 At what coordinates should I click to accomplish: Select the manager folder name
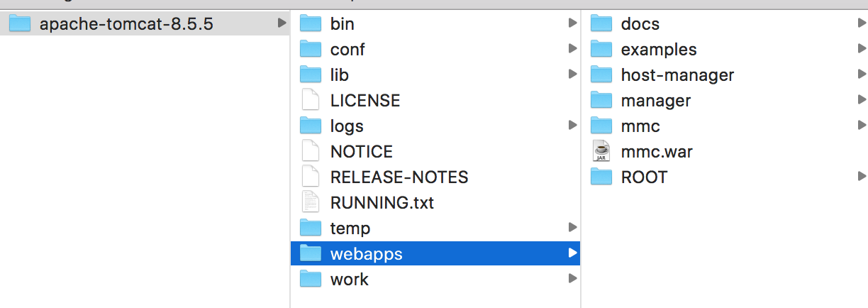pyautogui.click(x=656, y=101)
